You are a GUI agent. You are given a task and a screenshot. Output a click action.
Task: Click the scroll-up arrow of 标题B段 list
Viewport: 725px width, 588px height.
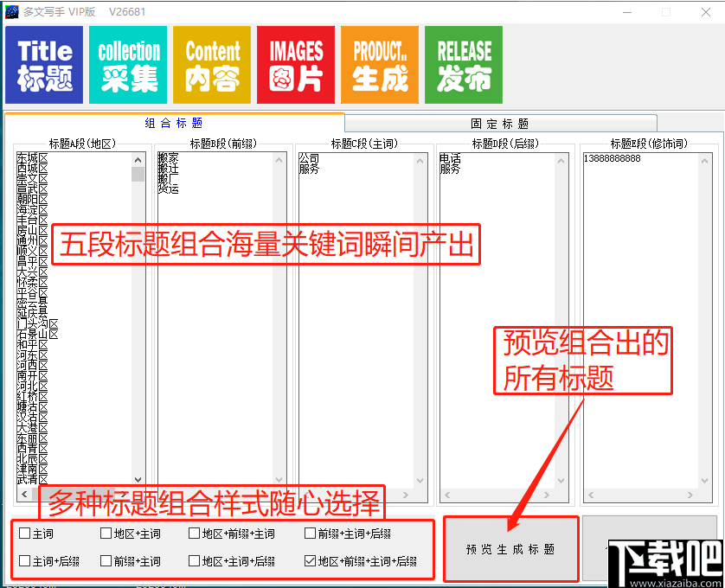coord(279,160)
